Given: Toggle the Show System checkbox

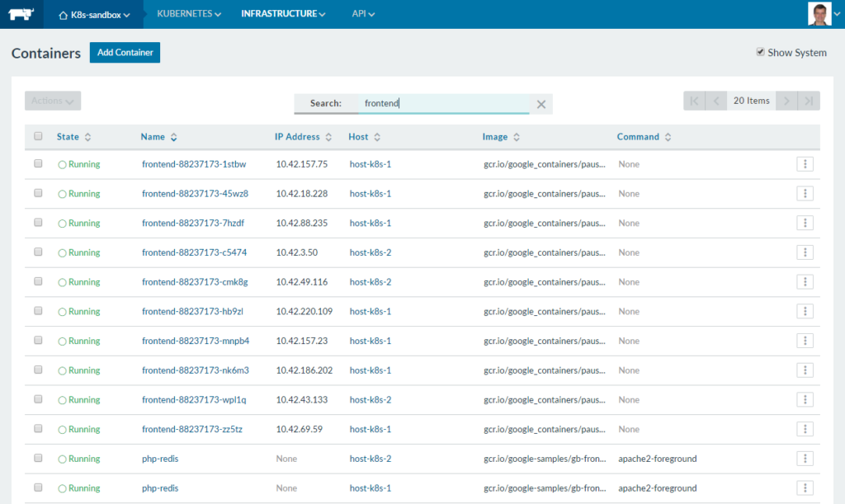Looking at the screenshot, I should coord(760,52).
